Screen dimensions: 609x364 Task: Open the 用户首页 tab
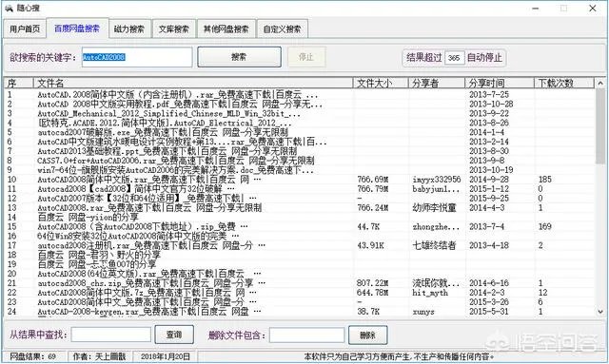25,29
